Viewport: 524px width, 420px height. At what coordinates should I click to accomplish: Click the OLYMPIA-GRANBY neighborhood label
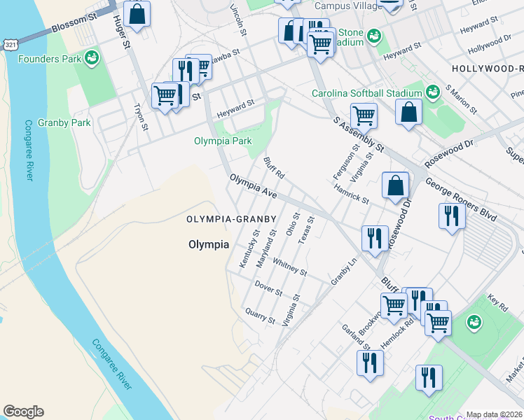click(x=231, y=219)
